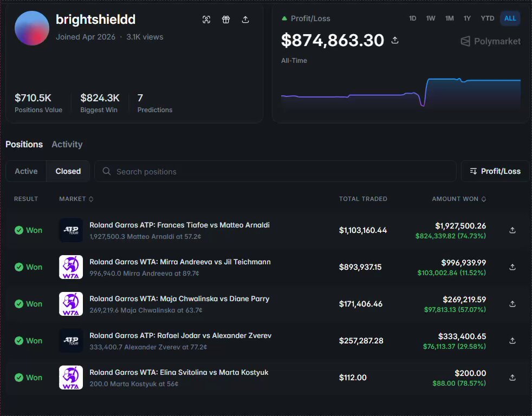The height and width of the screenshot is (416, 532).
Task: Click WTA logo for Andreeva vs Teichmann
Action: tap(71, 267)
